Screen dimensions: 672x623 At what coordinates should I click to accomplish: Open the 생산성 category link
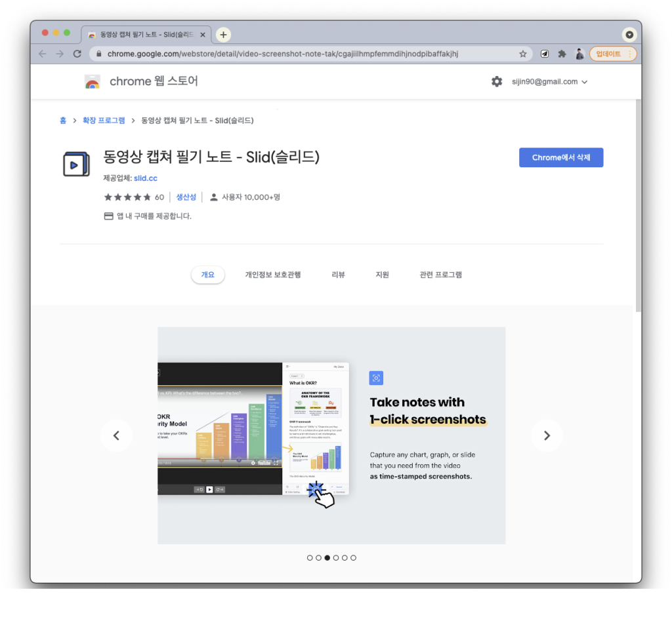pos(186,197)
